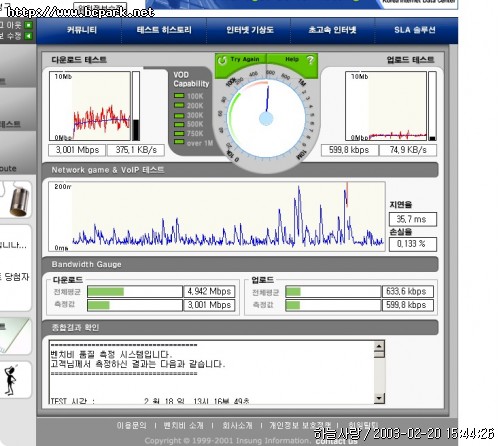The width and height of the screenshot is (500, 446).
Task: Click the VOD 100K indicator light
Action: [179, 96]
